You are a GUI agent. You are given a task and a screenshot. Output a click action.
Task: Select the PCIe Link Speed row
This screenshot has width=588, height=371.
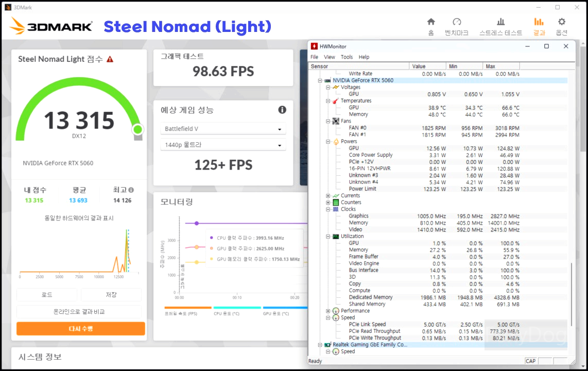pyautogui.click(x=438, y=324)
